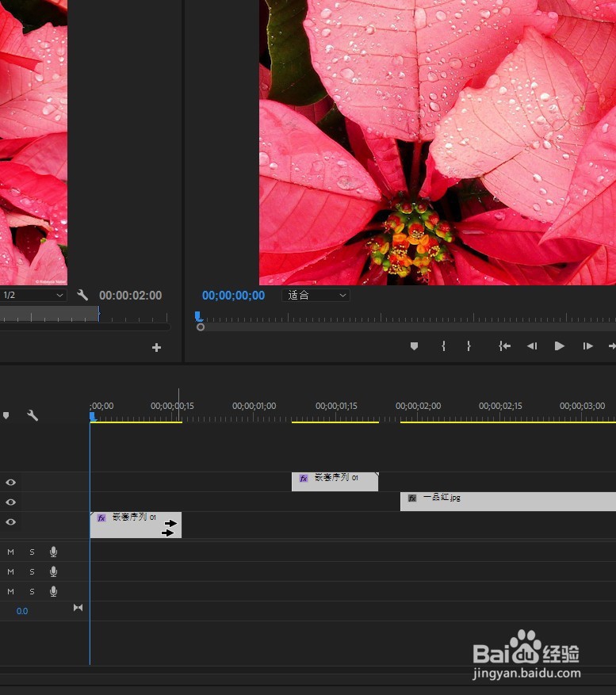Click the timeline Add Marker icon
The image size is (616, 695).
tap(6, 415)
